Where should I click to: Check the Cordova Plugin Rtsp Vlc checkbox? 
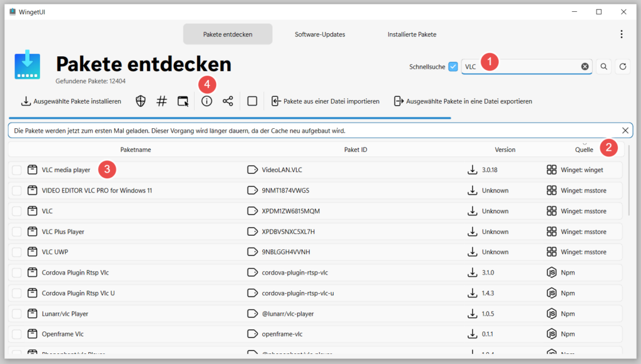click(17, 273)
